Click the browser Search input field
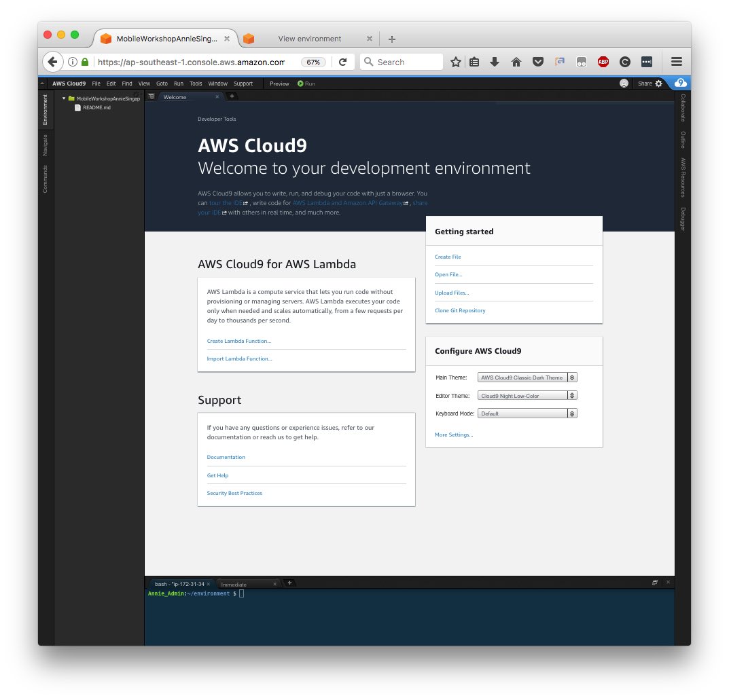The width and height of the screenshot is (729, 700). 402,62
